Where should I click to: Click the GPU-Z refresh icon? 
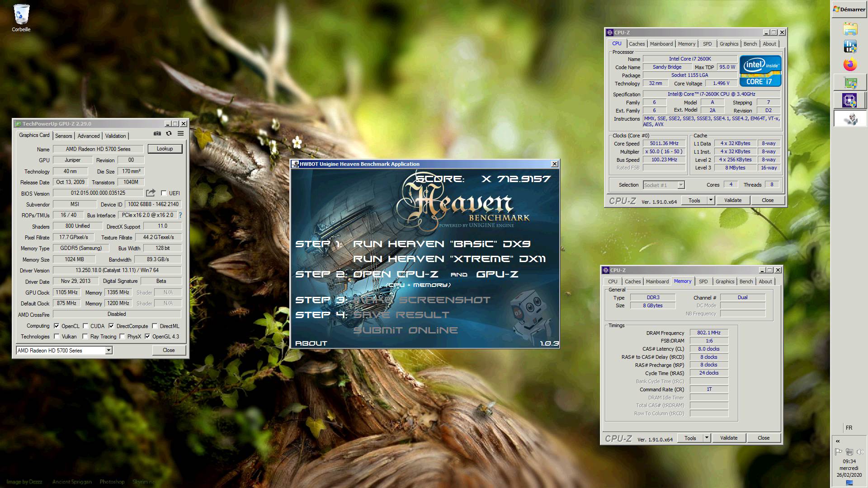169,134
